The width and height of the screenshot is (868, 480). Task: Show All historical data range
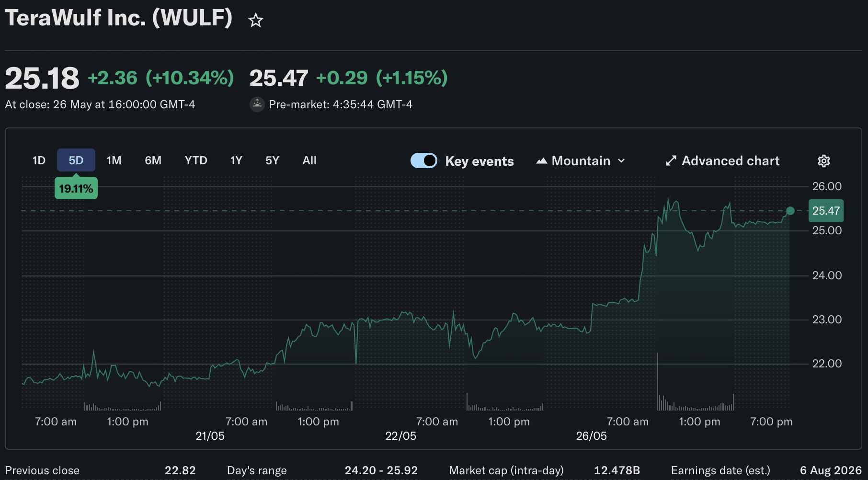point(309,160)
